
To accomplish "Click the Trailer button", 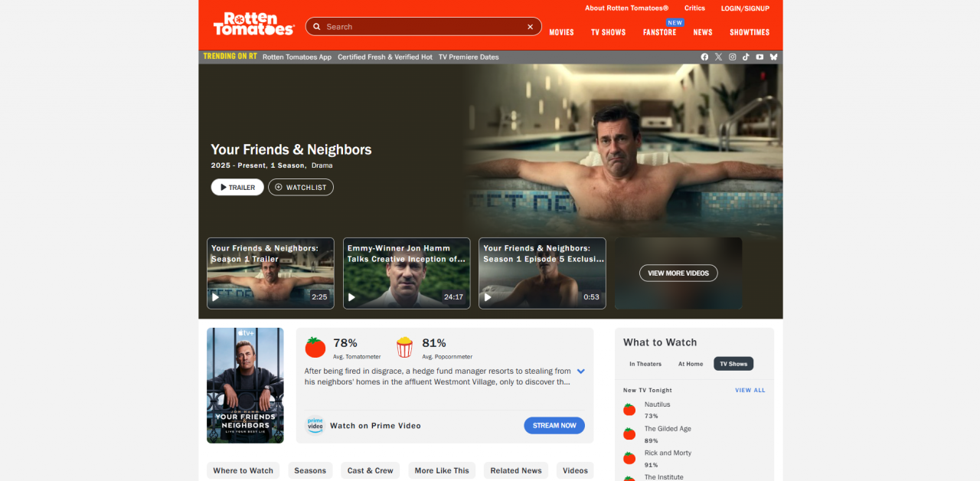I will (x=237, y=188).
